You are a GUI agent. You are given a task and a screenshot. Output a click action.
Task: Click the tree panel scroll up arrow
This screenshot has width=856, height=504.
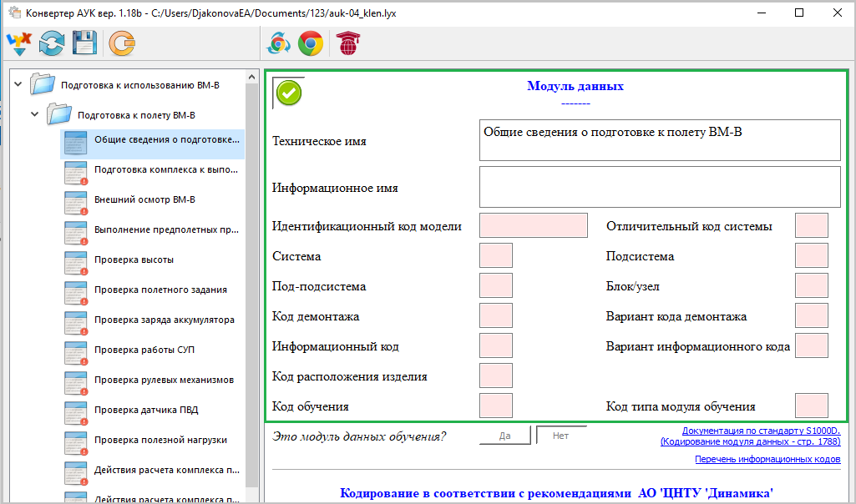tap(251, 77)
